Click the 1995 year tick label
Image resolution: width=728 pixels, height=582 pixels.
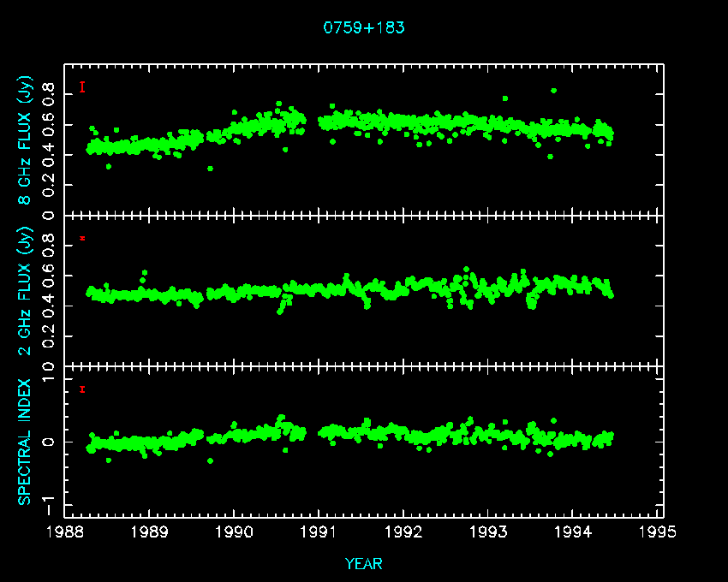tap(659, 532)
